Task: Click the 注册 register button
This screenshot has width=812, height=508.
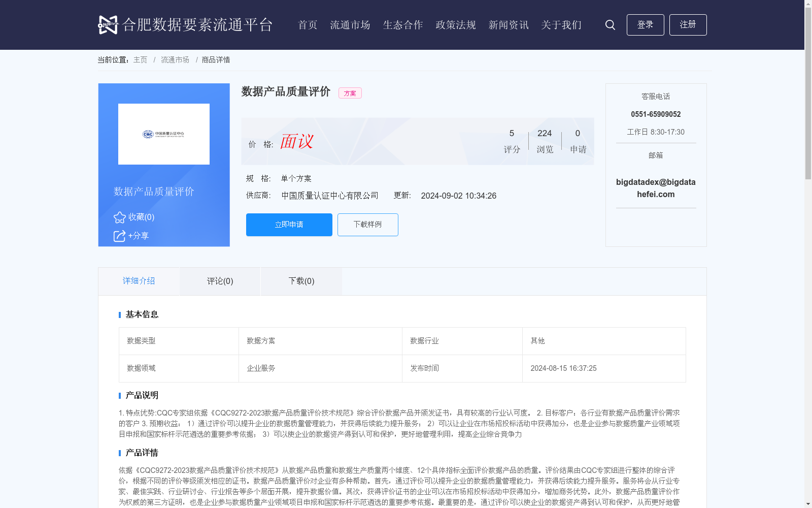Action: [688, 25]
